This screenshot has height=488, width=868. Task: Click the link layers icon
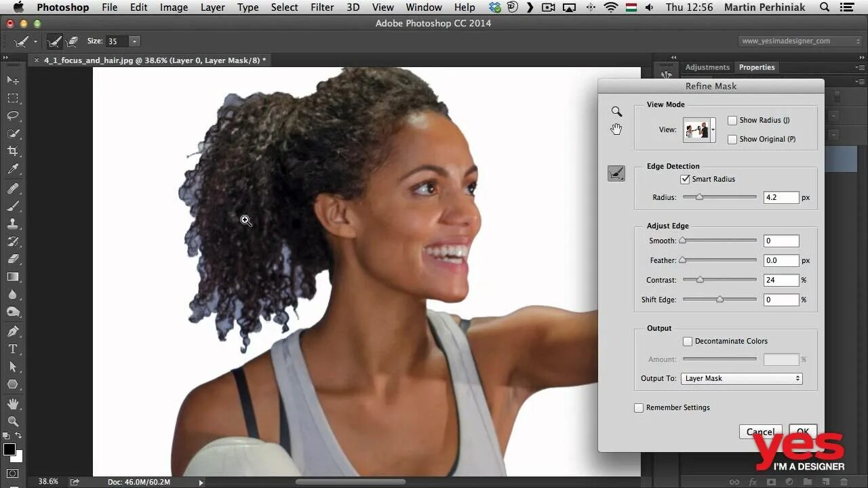tap(734, 482)
